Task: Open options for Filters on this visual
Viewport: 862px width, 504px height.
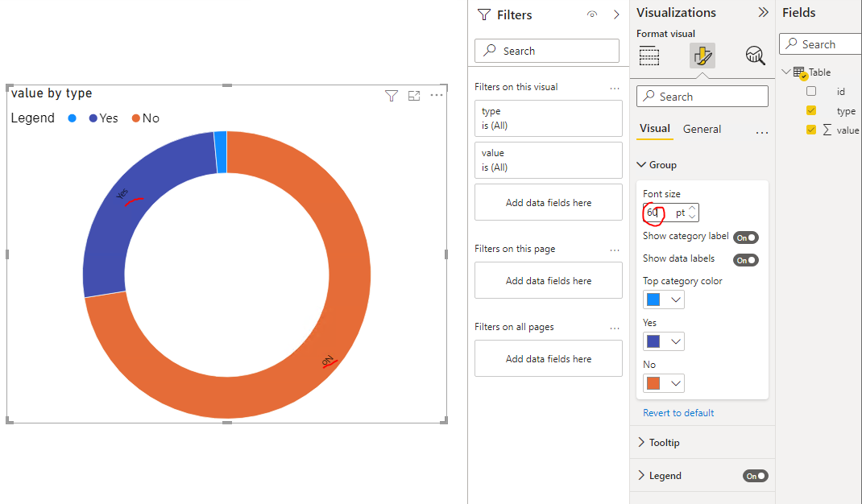Action: tap(615, 88)
